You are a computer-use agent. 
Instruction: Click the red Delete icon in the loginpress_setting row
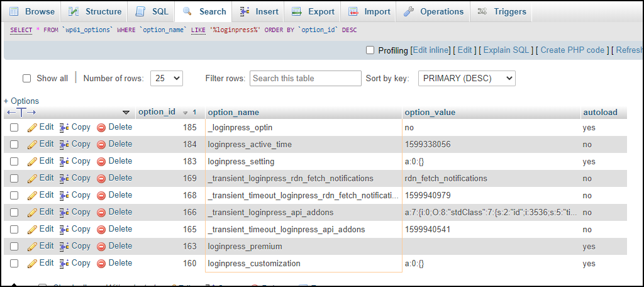[101, 161]
